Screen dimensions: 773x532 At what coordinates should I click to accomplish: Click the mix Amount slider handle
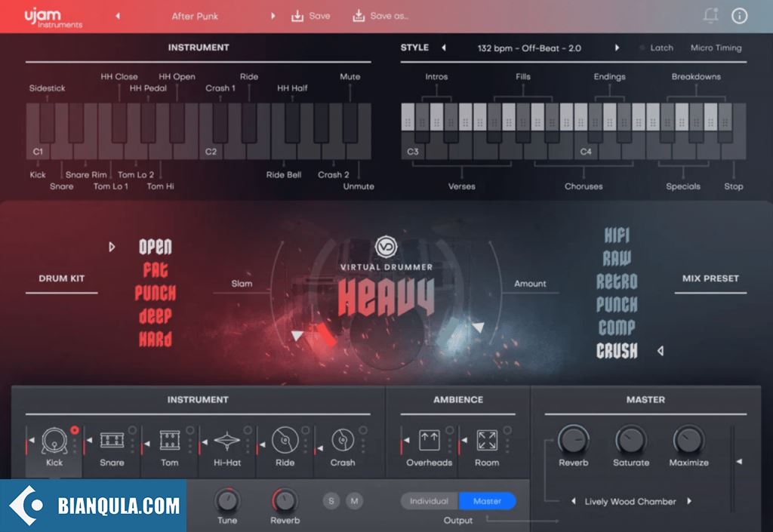pyautogui.click(x=478, y=327)
